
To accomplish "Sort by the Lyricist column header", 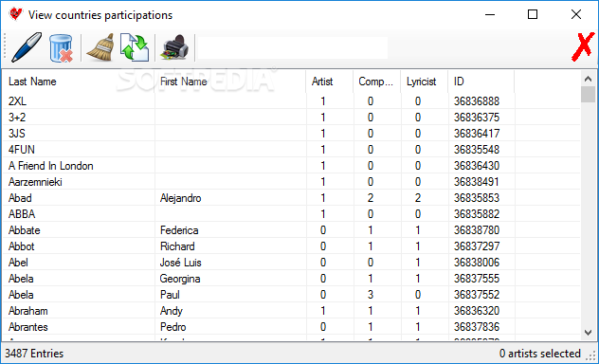I will tap(425, 82).
